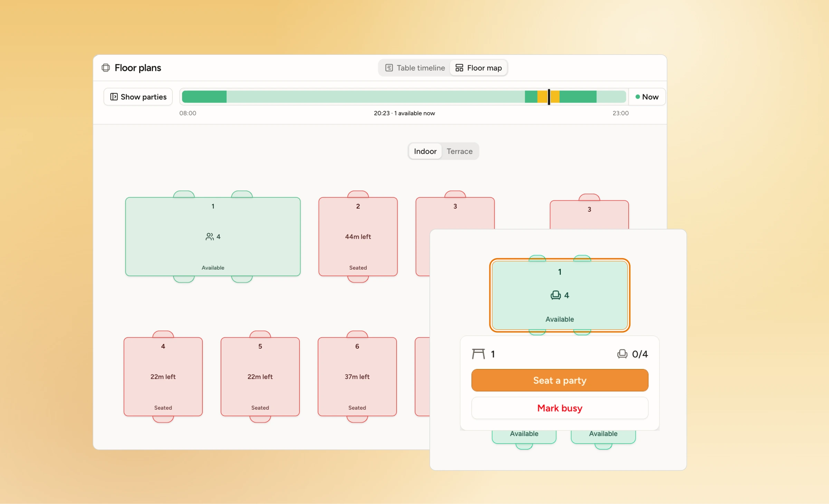829x504 pixels.
Task: Select seated table 4
Action: coord(163,377)
